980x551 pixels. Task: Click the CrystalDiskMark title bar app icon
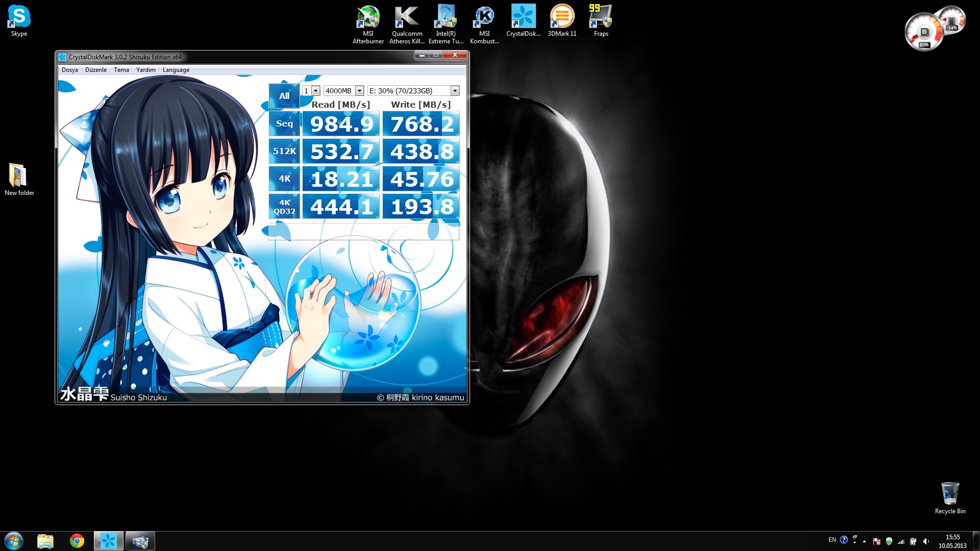coord(62,57)
